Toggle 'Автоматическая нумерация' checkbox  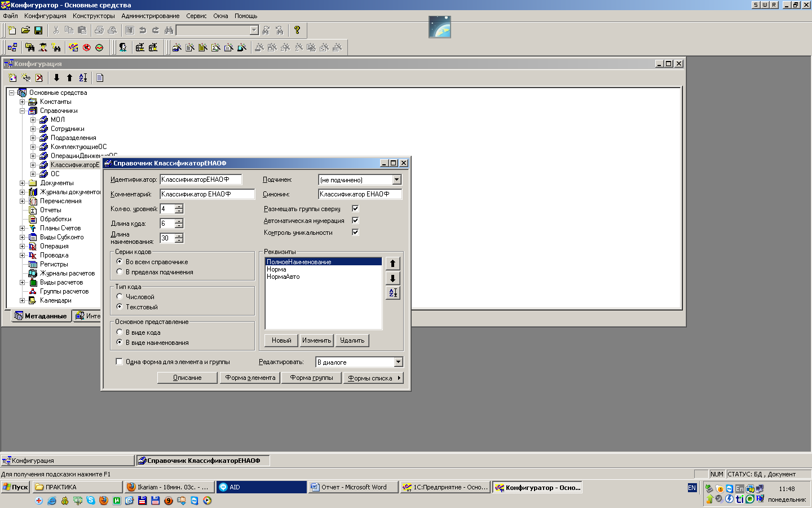click(355, 220)
